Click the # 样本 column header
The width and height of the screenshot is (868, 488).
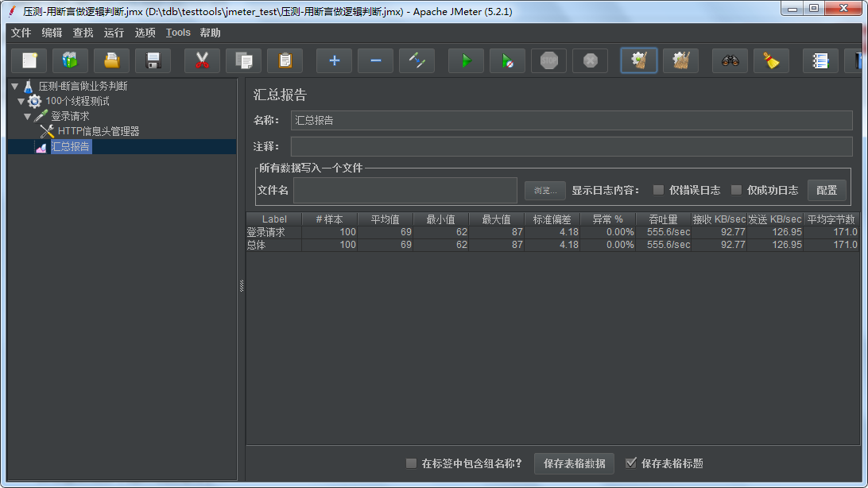(329, 219)
